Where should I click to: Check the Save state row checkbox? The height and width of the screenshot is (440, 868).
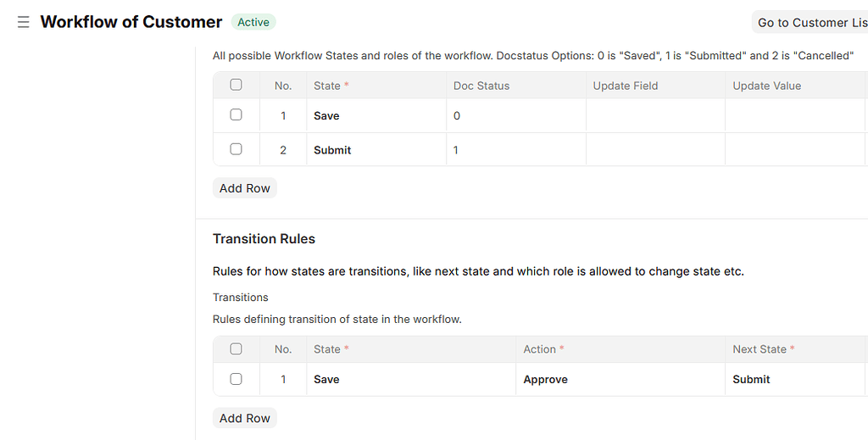[x=236, y=114]
